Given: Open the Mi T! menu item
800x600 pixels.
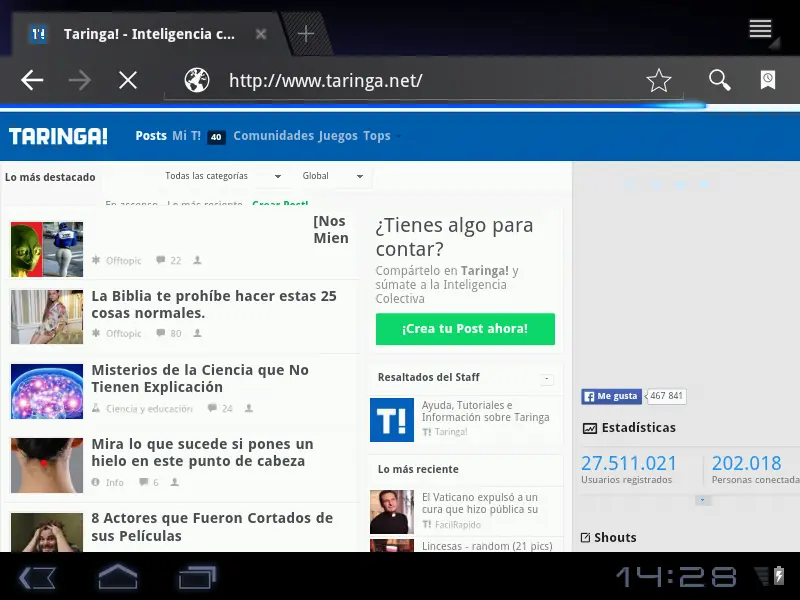Looking at the screenshot, I should click(x=187, y=136).
